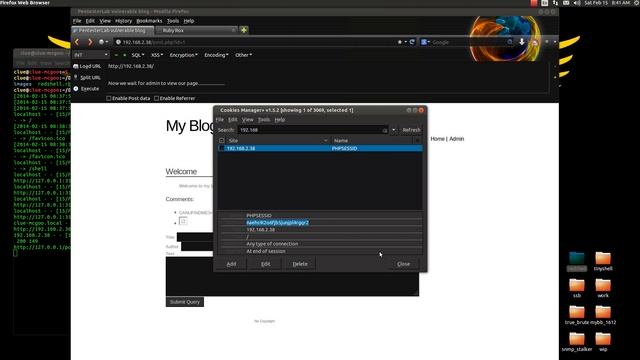
Task: Select the teal desktop folder icon
Action: pos(577,258)
